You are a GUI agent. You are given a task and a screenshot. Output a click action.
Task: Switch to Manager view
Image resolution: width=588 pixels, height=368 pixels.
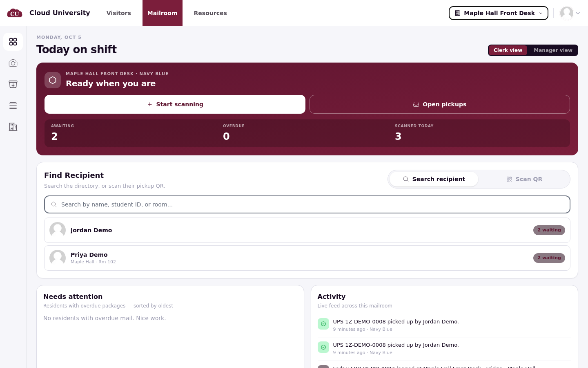[553, 50]
